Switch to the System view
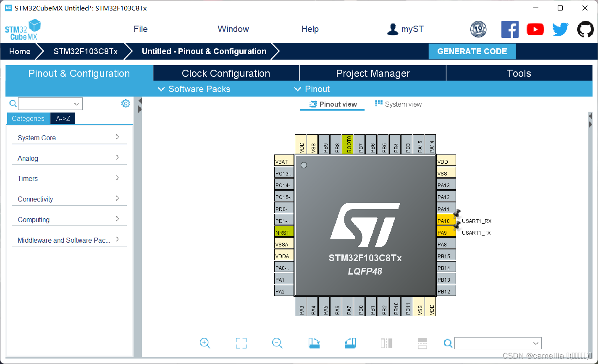Image resolution: width=598 pixels, height=364 pixels. pos(398,104)
